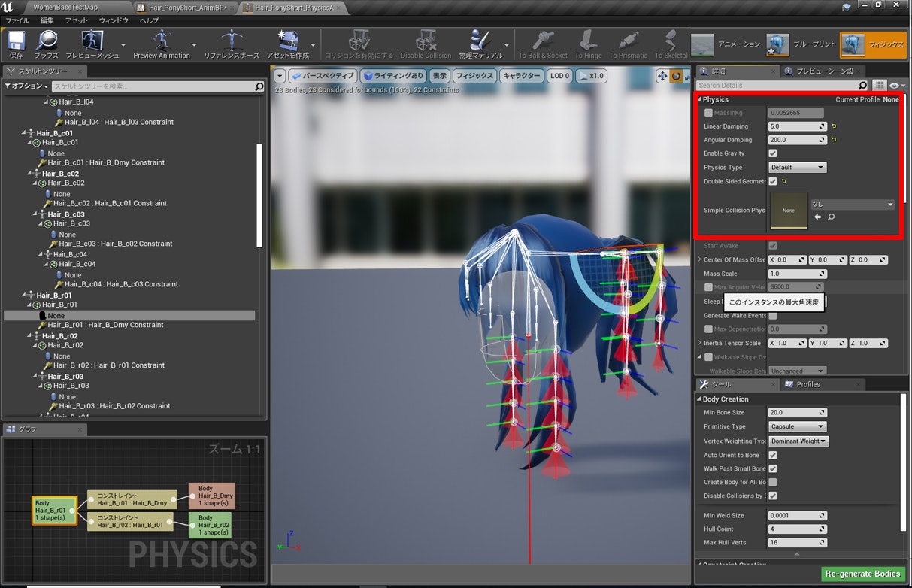Click the Save (保存) toolbar icon
The height and width of the screenshot is (588, 912).
coord(17,41)
